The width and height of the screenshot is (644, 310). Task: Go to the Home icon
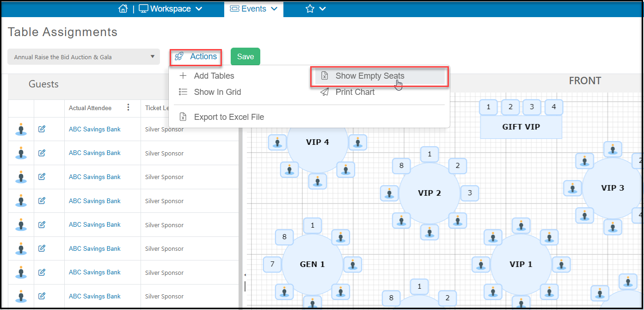pyautogui.click(x=123, y=9)
